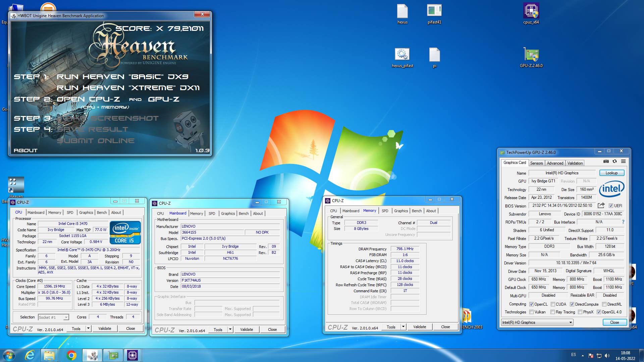Click Validate in the CPU-Z Memory window
Screen dimensions: 644x362
click(x=419, y=327)
